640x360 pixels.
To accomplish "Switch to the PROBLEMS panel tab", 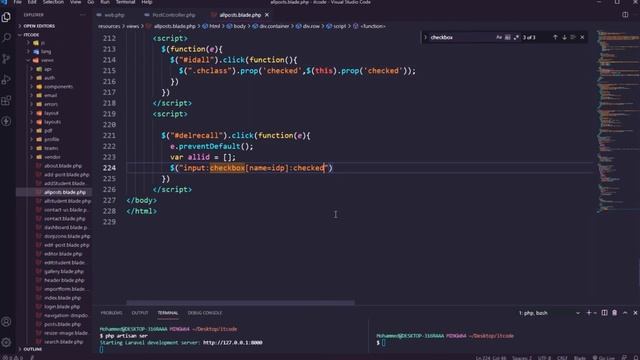I will (x=111, y=313).
